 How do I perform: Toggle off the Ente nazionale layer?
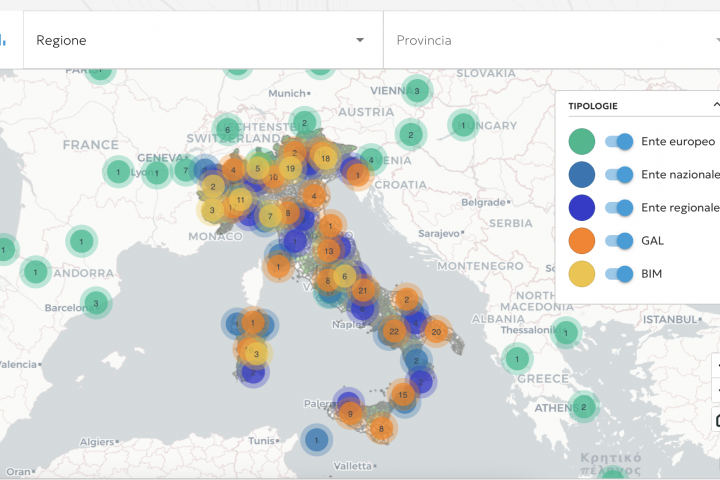(x=620, y=175)
